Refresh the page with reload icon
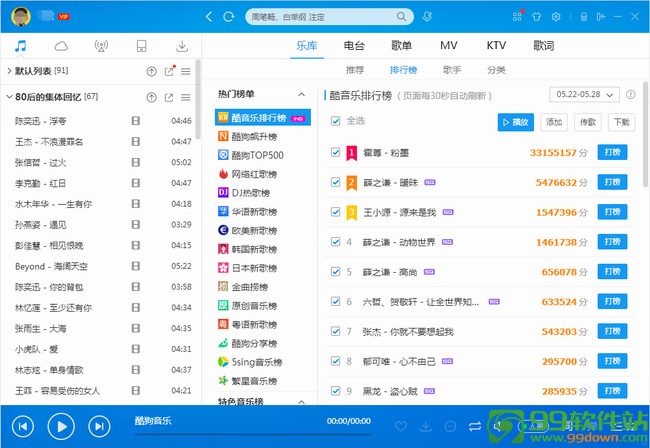The width and height of the screenshot is (650, 448). click(x=228, y=17)
